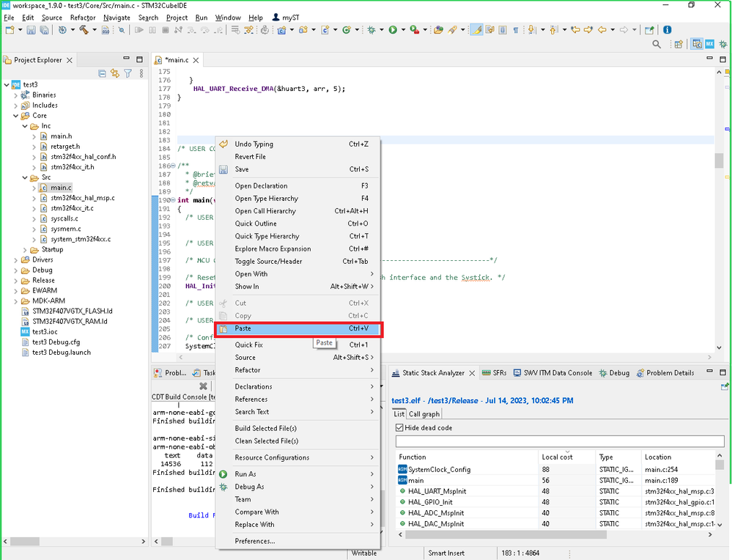The height and width of the screenshot is (560, 732).
Task: Click the hammer Build icon
Action: (84, 30)
